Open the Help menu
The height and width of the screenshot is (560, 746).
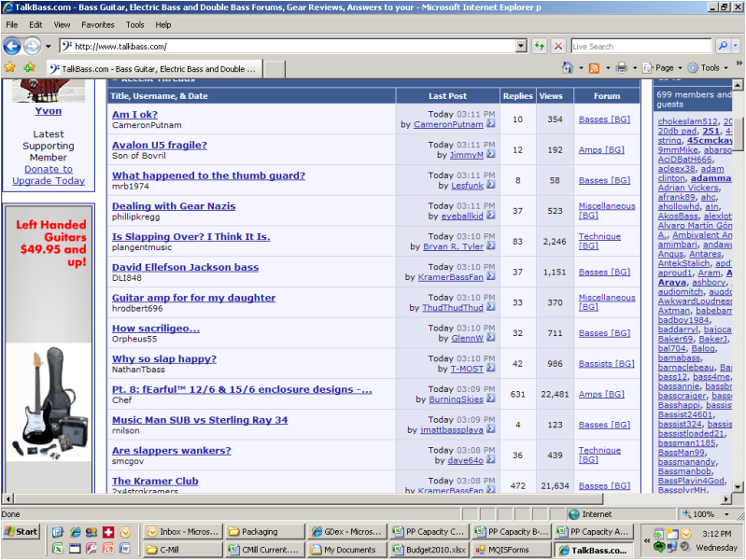click(163, 25)
